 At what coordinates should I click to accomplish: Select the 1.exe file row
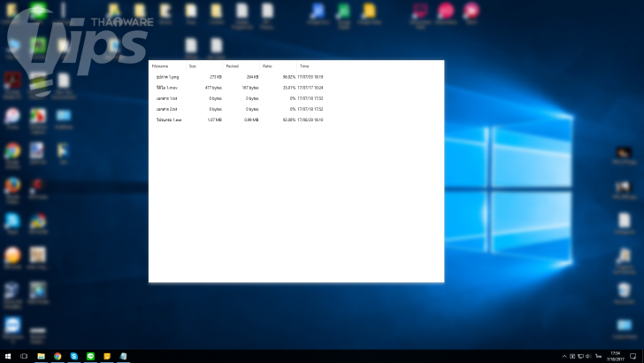pos(240,120)
